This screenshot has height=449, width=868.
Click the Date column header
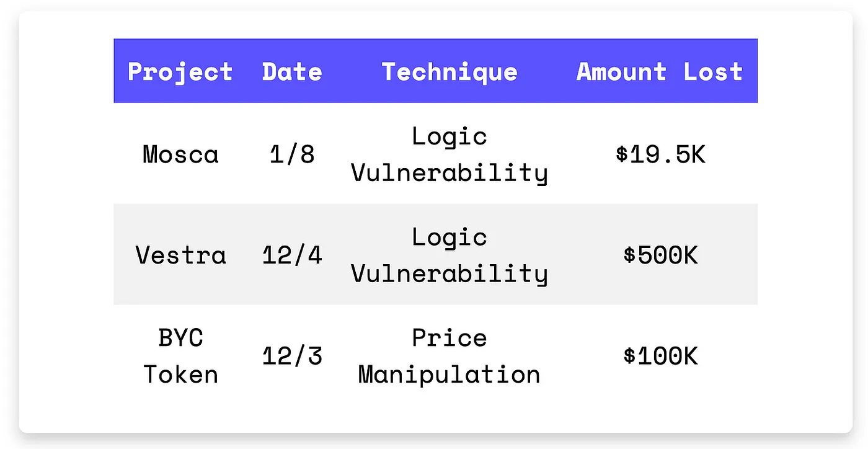coord(292,72)
